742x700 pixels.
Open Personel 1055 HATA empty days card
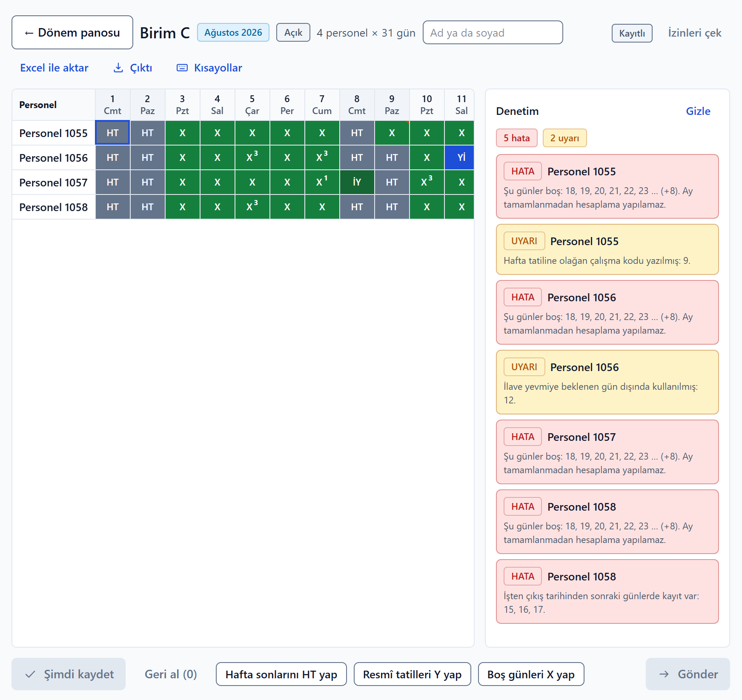coord(607,186)
